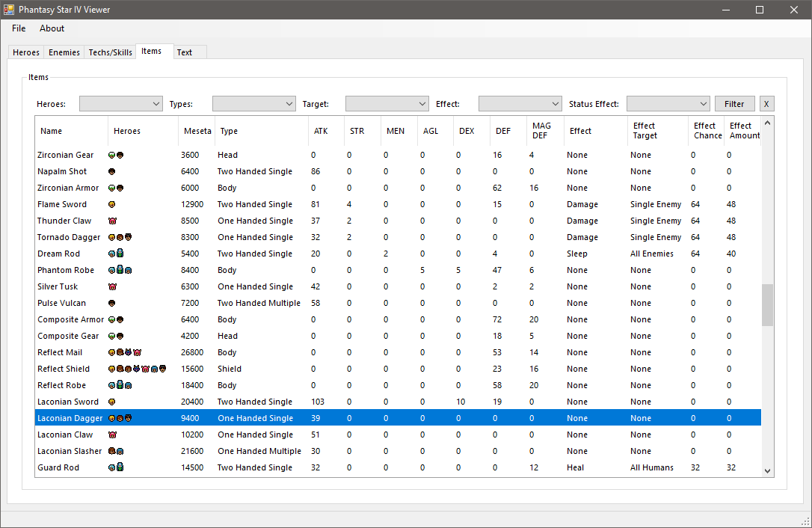812x528 pixels.
Task: Select the Phantom Robe item
Action: [x=398, y=271]
